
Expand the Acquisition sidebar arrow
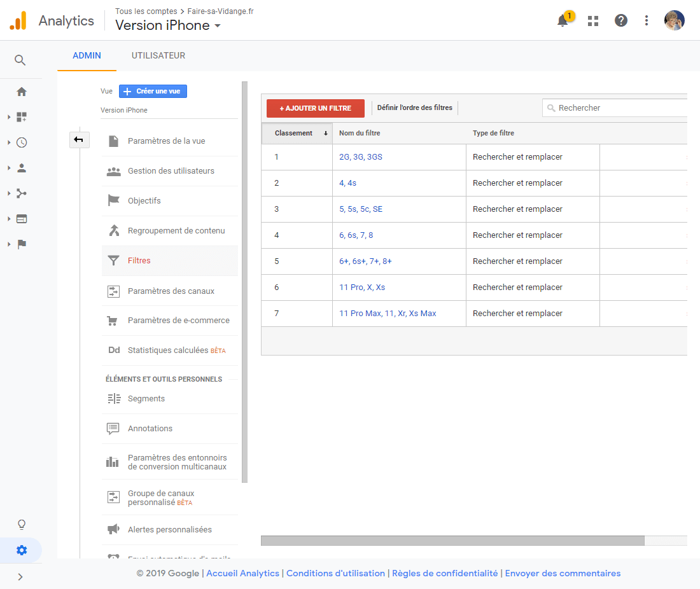[9, 193]
